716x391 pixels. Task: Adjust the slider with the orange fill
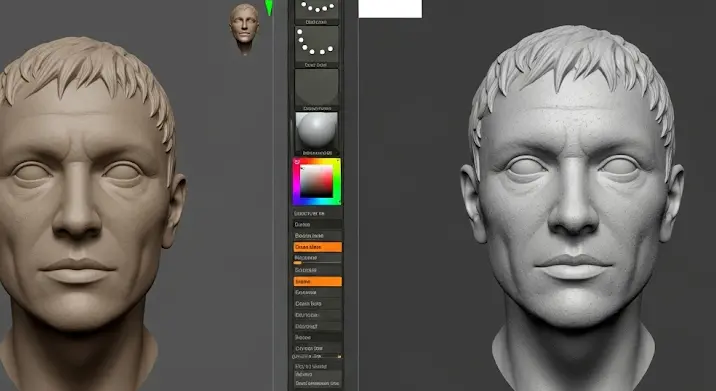pyautogui.click(x=317, y=263)
